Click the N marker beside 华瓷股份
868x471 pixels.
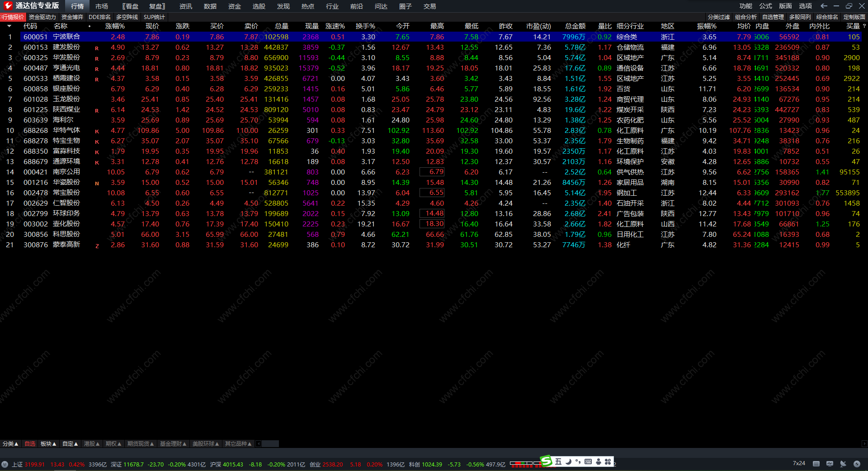(97, 184)
